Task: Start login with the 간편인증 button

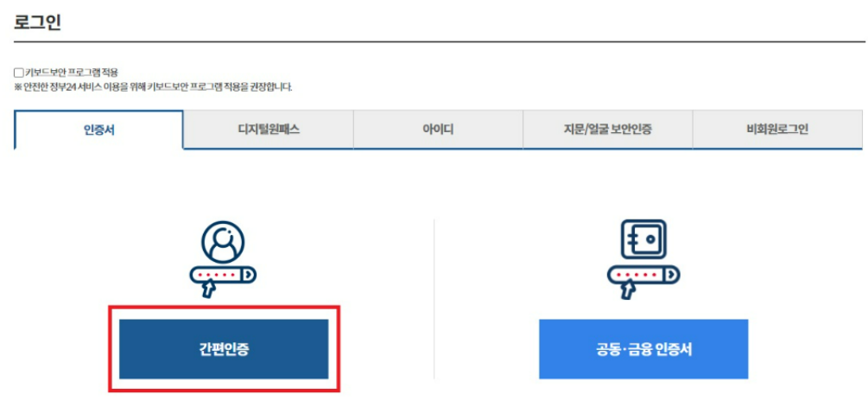Action: pyautogui.click(x=224, y=349)
